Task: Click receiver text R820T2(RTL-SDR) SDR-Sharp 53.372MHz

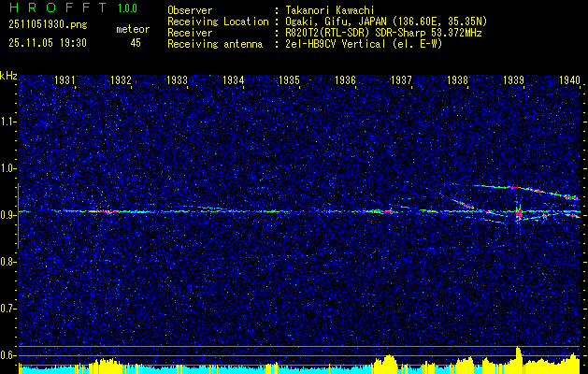Action: coord(383,33)
